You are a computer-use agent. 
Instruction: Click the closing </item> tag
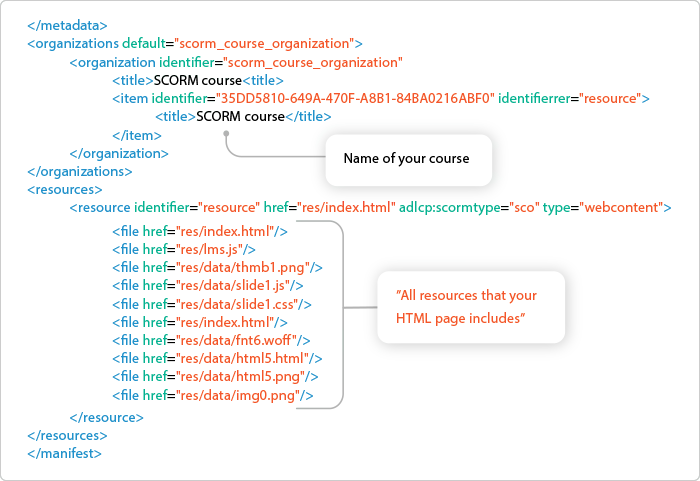point(137,135)
